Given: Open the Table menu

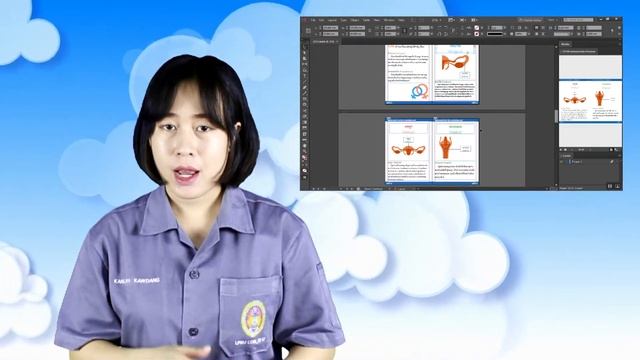Looking at the screenshot, I should 367,20.
